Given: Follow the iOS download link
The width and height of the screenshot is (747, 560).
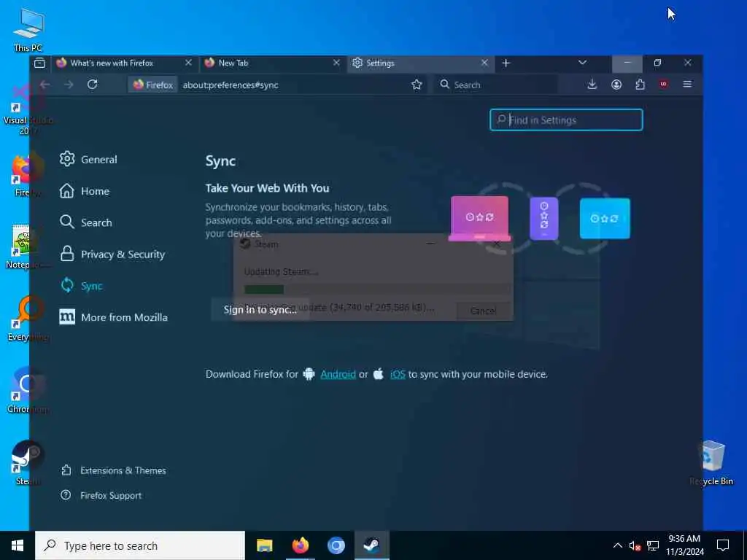Looking at the screenshot, I should [x=398, y=374].
